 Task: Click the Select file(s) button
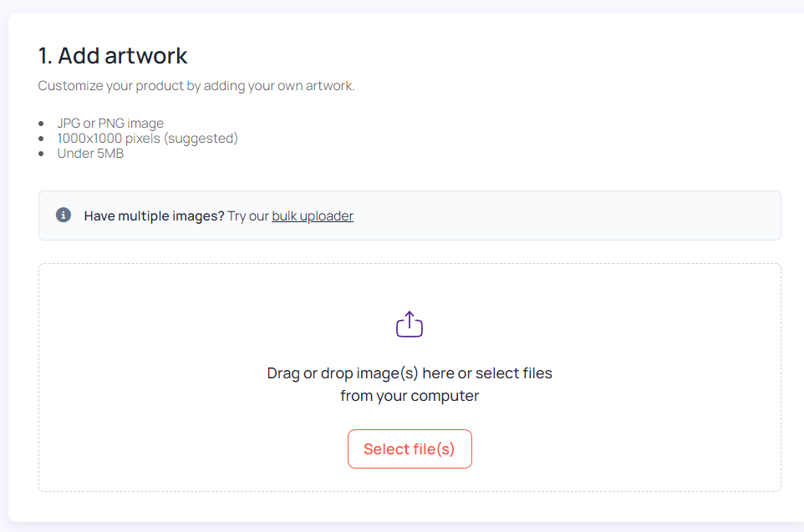click(410, 449)
